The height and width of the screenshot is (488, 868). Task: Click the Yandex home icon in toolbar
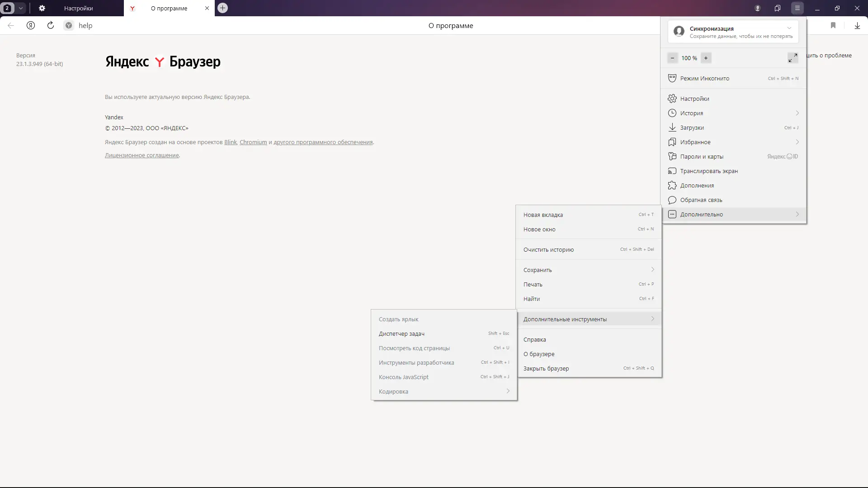pyautogui.click(x=31, y=25)
